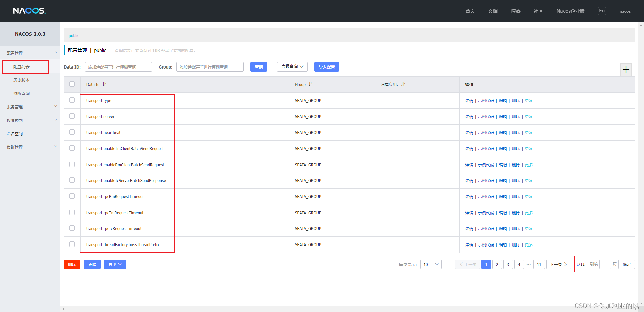Go to page 3
The height and width of the screenshot is (312, 644).
click(508, 264)
